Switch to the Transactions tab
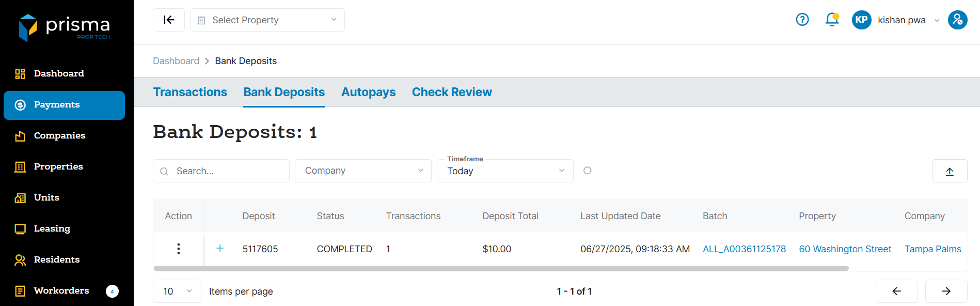Image resolution: width=980 pixels, height=306 pixels. tap(190, 92)
